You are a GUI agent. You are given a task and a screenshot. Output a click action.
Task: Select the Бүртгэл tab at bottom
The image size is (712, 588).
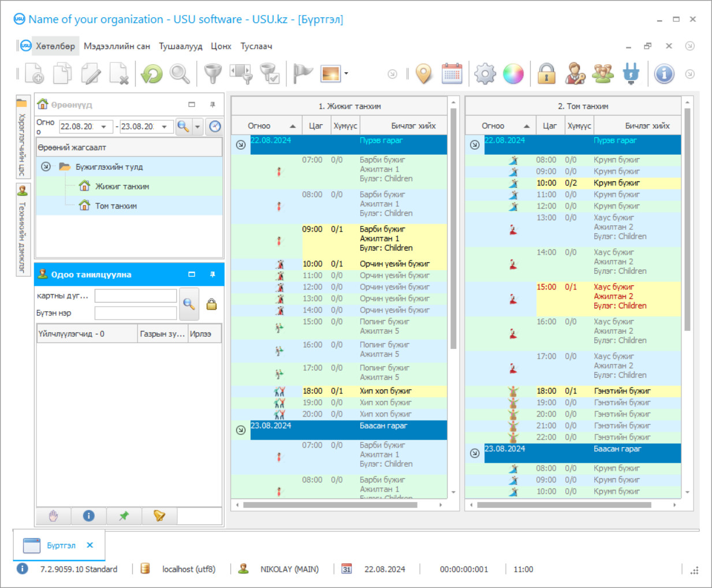tap(61, 545)
